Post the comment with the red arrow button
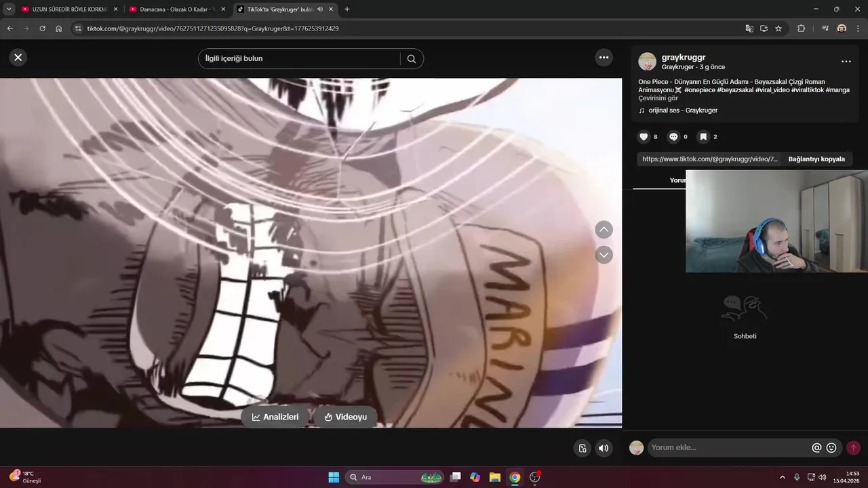This screenshot has width=868, height=488. [x=853, y=448]
